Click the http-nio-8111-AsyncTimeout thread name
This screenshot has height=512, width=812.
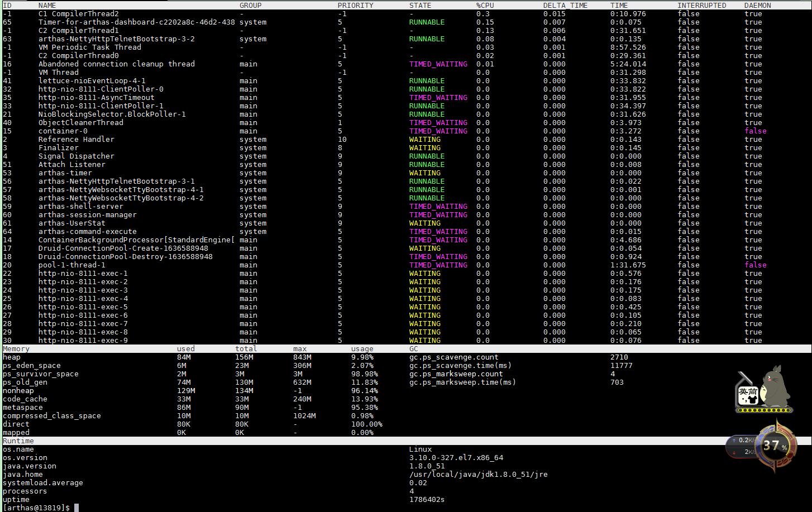tap(97, 97)
